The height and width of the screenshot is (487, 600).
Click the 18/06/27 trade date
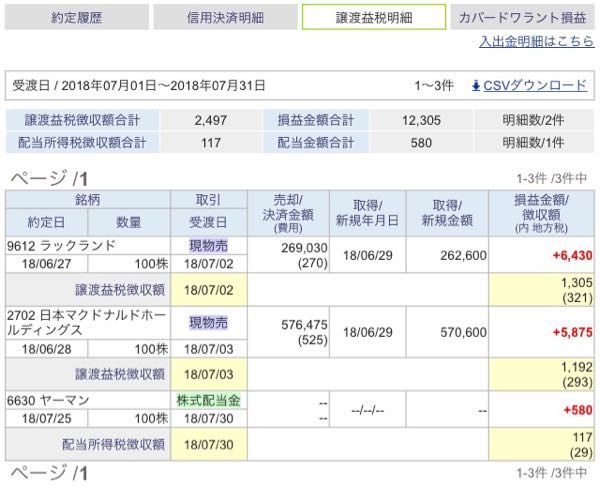(x=46, y=264)
